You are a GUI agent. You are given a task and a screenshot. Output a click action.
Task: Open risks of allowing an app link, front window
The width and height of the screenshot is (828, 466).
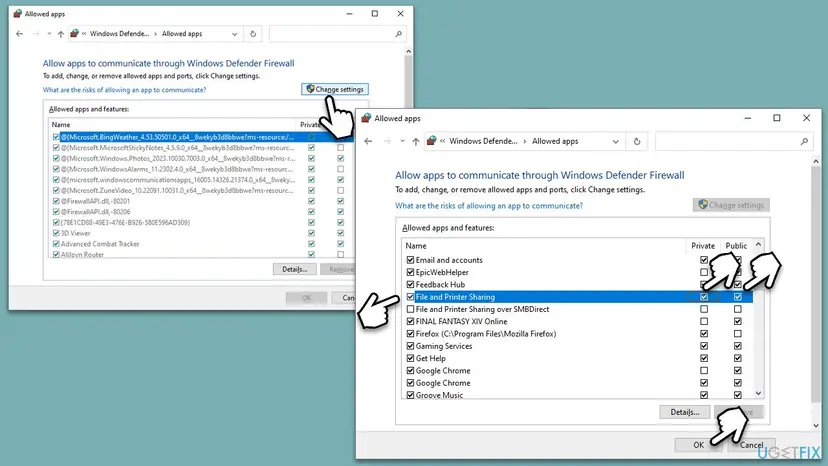(x=489, y=206)
